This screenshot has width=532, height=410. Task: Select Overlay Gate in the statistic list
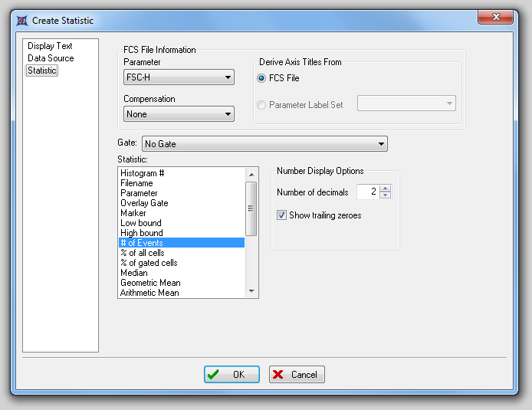click(x=182, y=203)
